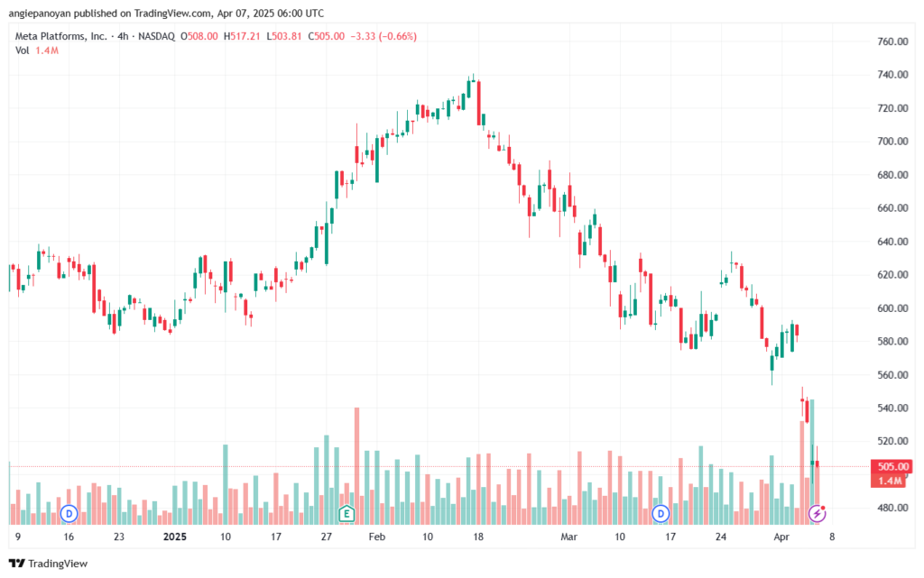Click the red 505.00 current price label
Viewport: 924px width, 578px height.
click(892, 467)
